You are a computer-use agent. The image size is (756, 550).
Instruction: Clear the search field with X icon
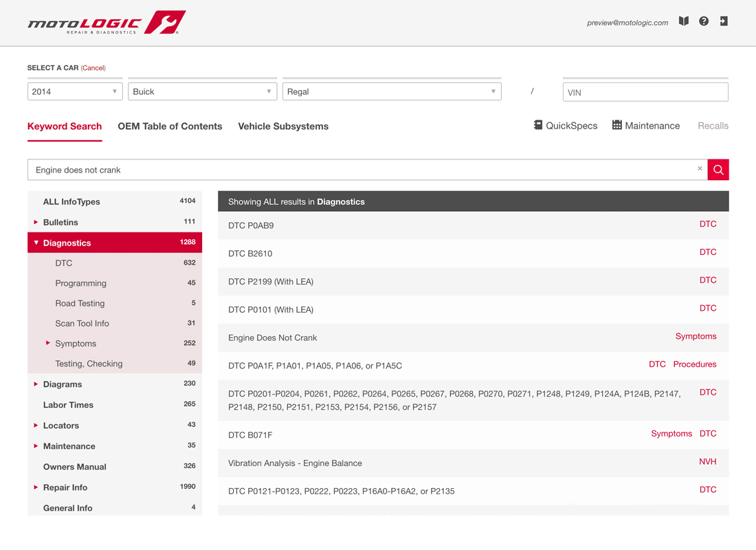tap(700, 169)
